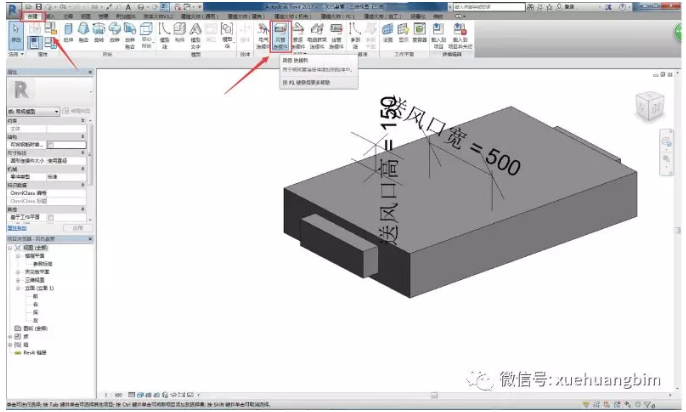Add a Duct Connector
Viewport: 686px width, 412px height.
pyautogui.click(x=280, y=36)
